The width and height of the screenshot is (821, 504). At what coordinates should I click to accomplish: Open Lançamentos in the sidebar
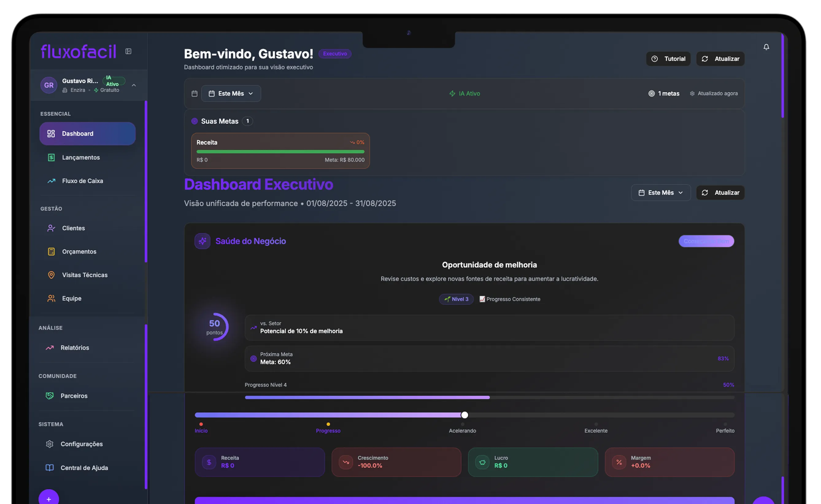81,157
